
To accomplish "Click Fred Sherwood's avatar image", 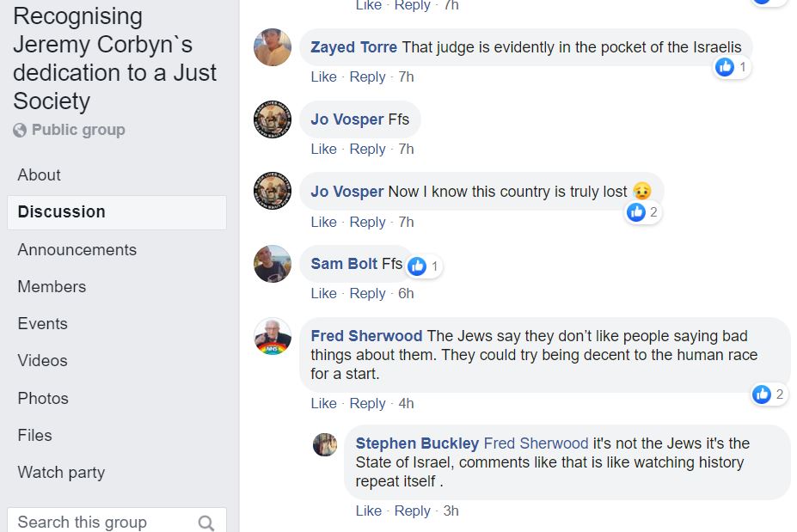I will 273,336.
